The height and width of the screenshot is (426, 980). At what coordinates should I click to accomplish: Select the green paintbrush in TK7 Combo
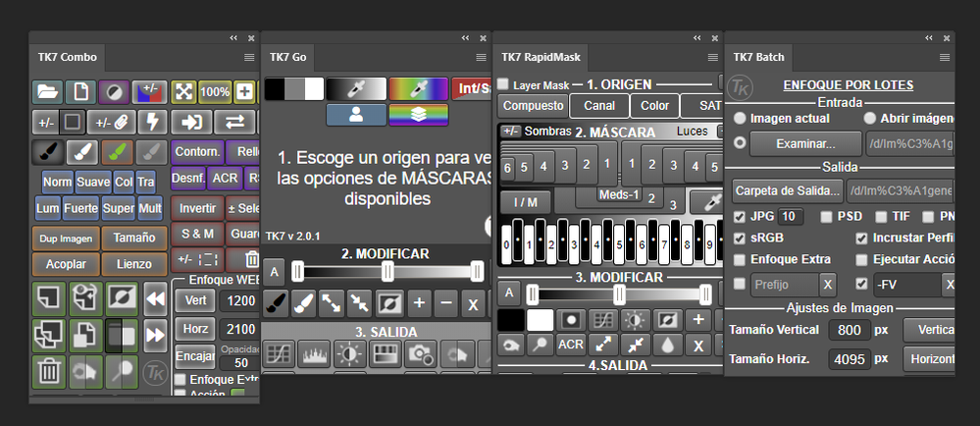[117, 153]
